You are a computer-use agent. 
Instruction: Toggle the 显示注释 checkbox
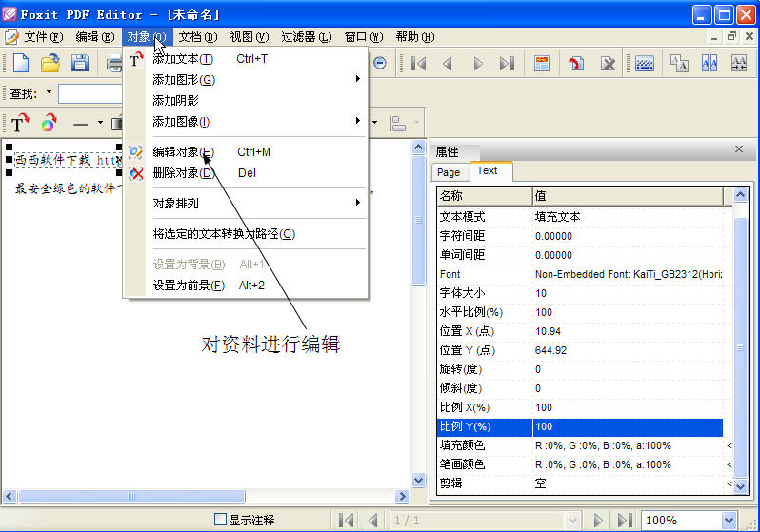pos(220,520)
